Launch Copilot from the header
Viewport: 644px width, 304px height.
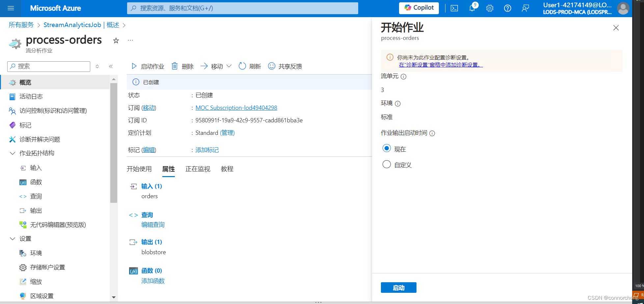(x=419, y=8)
